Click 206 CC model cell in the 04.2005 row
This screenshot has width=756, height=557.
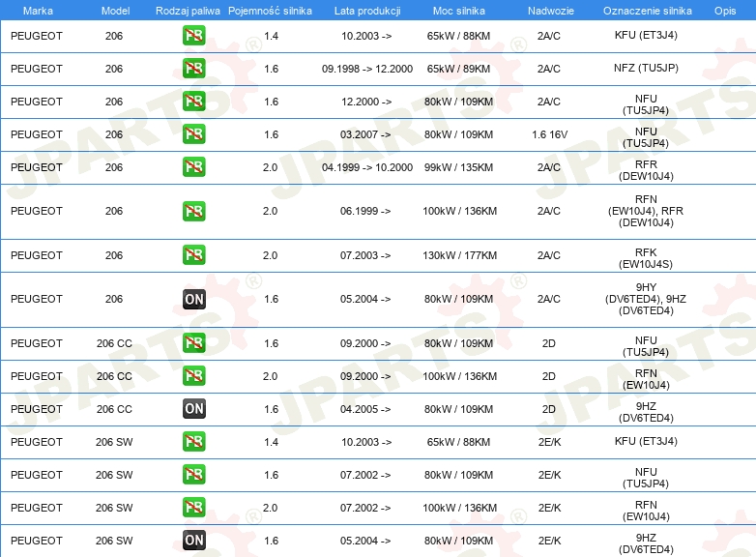(114, 409)
